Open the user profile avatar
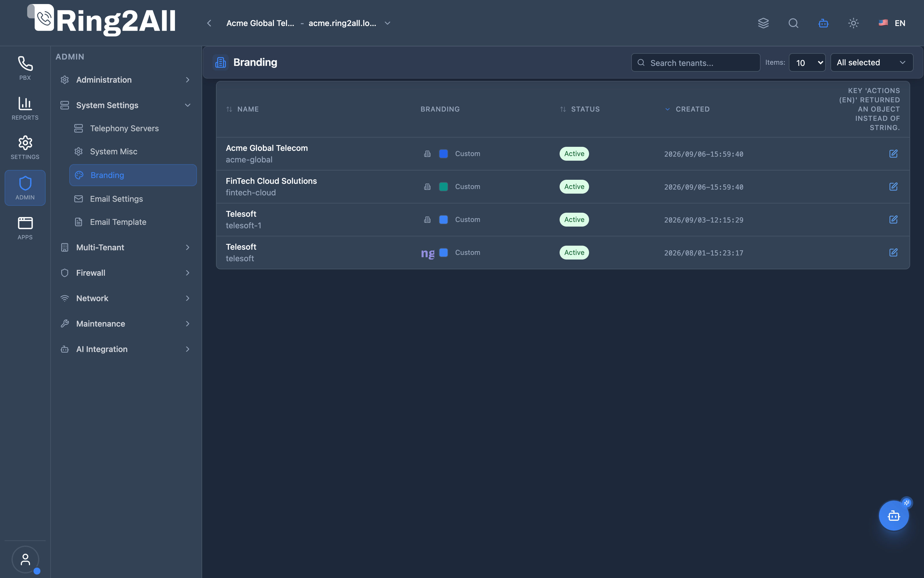 [25, 559]
